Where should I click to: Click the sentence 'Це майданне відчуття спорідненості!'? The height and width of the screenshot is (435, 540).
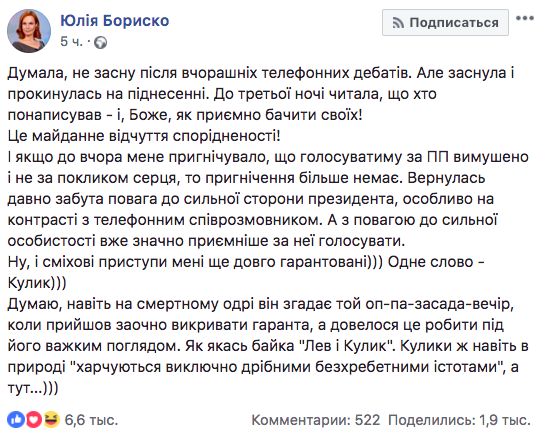click(144, 136)
